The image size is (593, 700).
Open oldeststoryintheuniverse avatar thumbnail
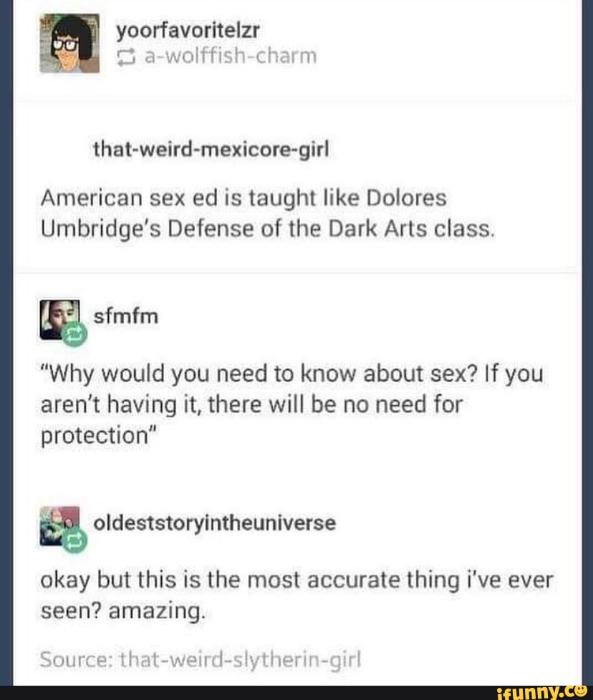click(60, 526)
